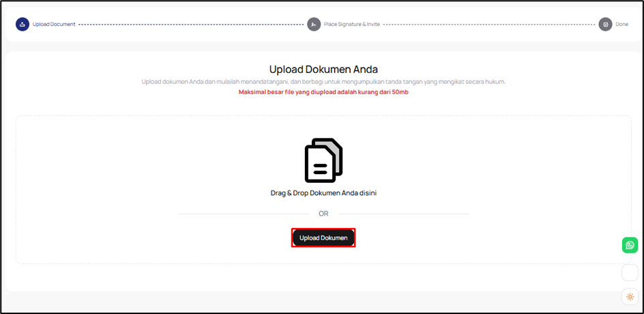Go to Place Signature & Invite step label
Viewport: 644px width, 314px height.
[352, 25]
